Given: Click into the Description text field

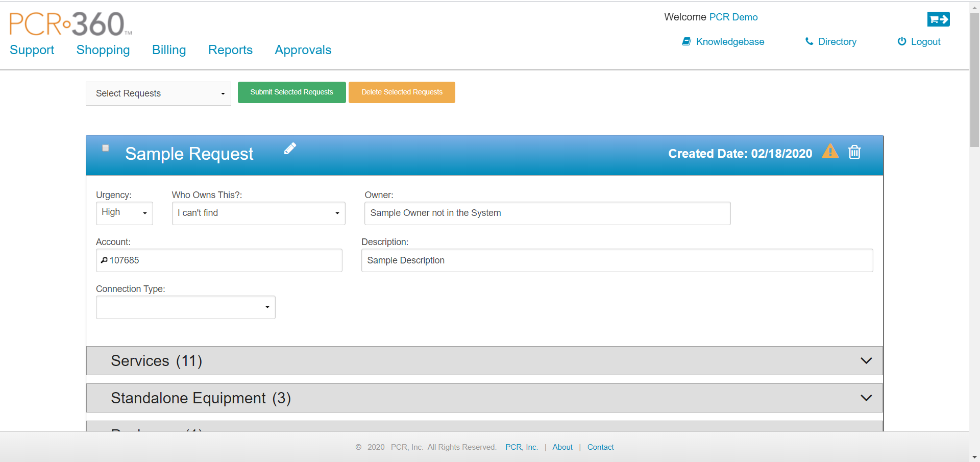Looking at the screenshot, I should [x=617, y=260].
